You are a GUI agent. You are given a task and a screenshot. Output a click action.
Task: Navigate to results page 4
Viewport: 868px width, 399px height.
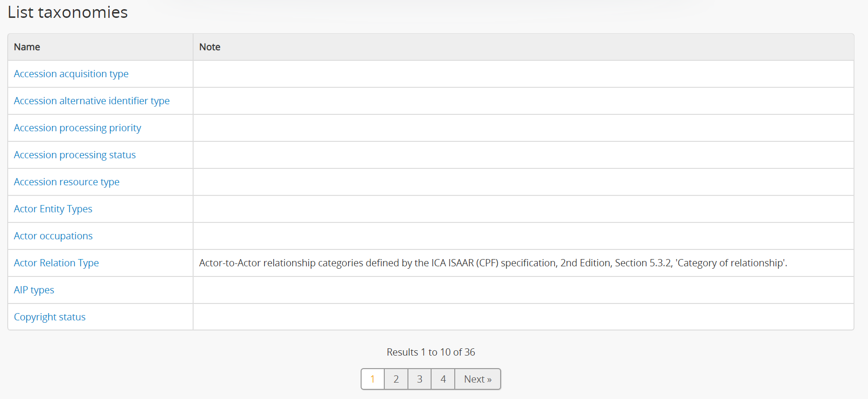[x=443, y=379]
